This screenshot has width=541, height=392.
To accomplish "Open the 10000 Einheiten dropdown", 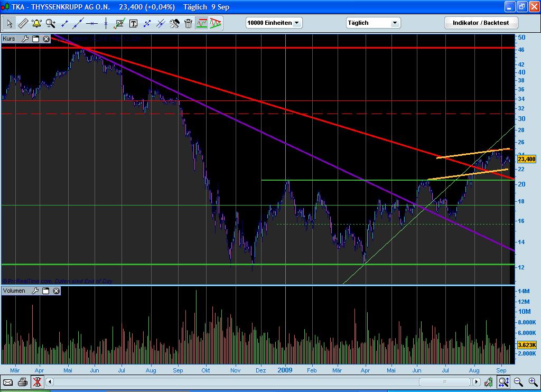I will point(274,23).
